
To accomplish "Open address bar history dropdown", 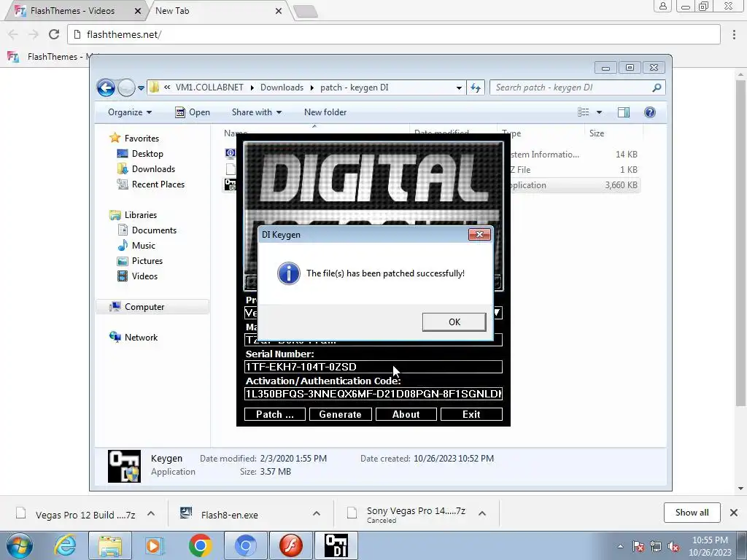I will pyautogui.click(x=459, y=87).
